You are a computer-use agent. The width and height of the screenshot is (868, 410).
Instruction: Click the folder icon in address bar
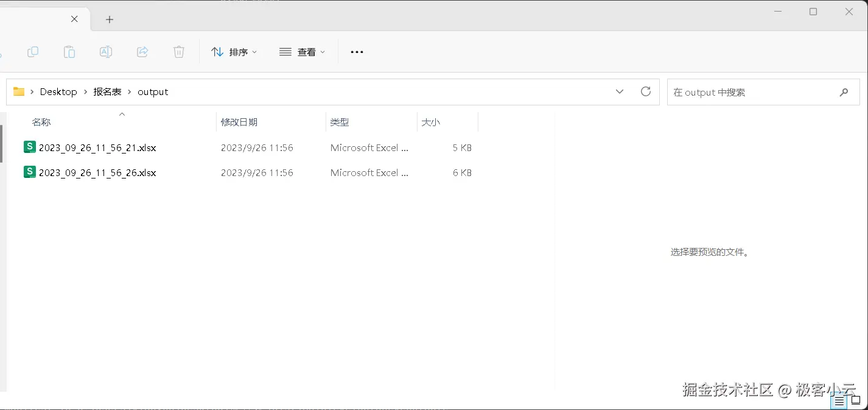19,91
